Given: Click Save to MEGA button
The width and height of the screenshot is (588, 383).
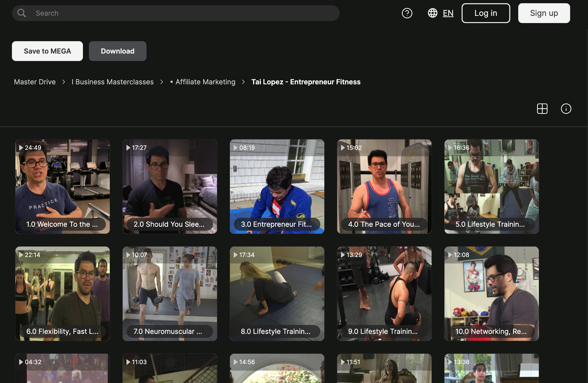Looking at the screenshot, I should coord(47,51).
